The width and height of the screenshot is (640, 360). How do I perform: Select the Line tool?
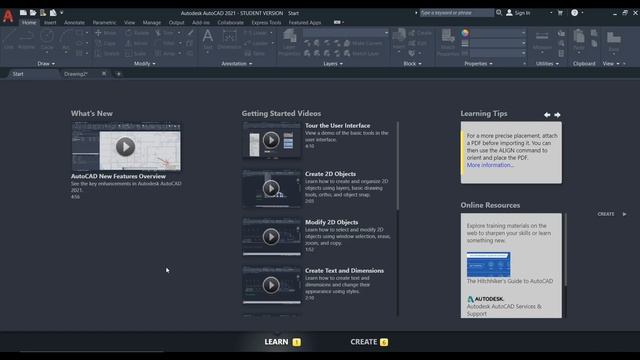tap(9, 40)
